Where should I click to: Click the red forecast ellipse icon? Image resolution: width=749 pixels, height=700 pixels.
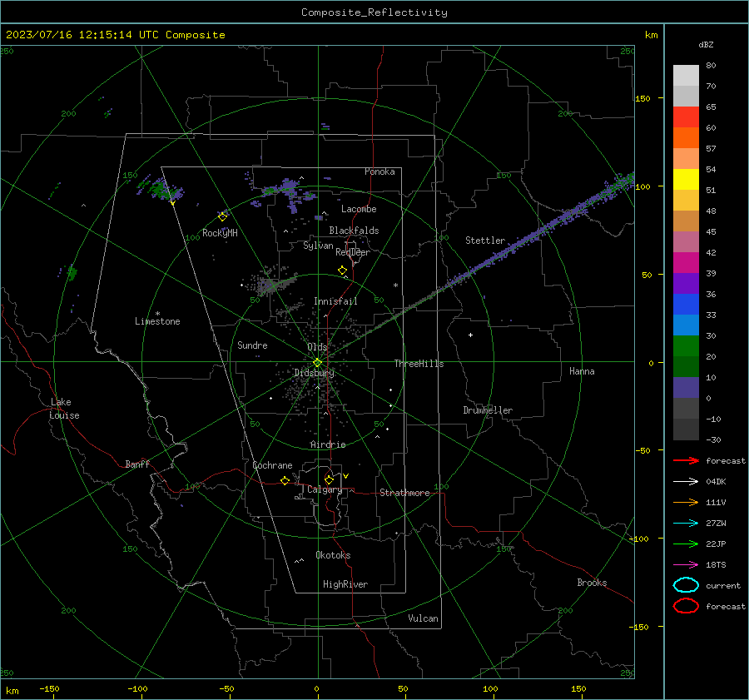click(x=686, y=606)
